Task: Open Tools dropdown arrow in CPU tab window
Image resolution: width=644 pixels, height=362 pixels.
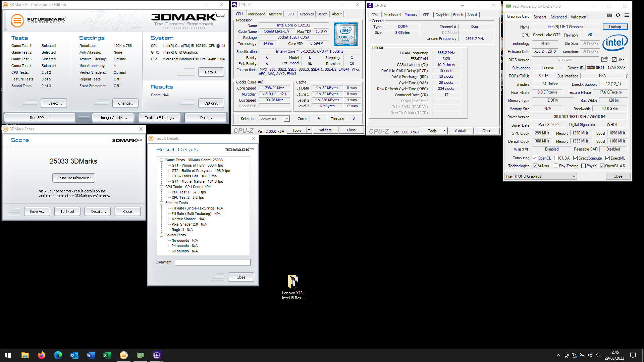Action: click(309, 130)
